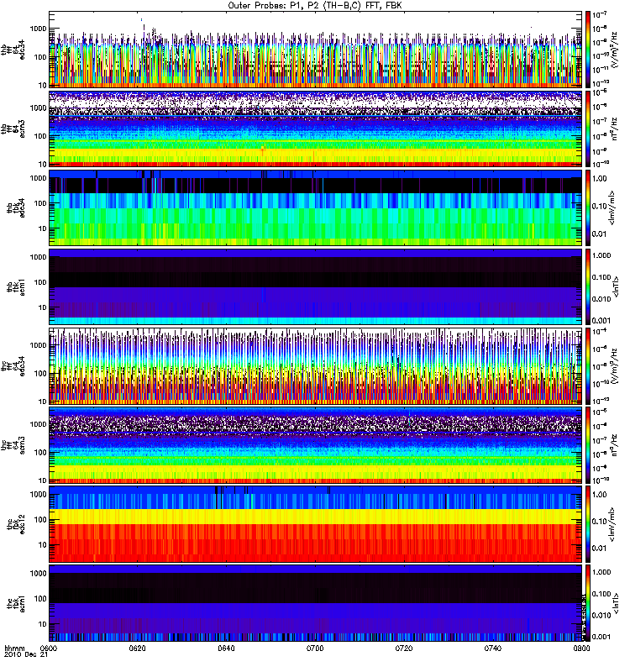Select the bottom thc fbk scm1 panel
Viewport: 630px width, 672px height.
click(315, 602)
